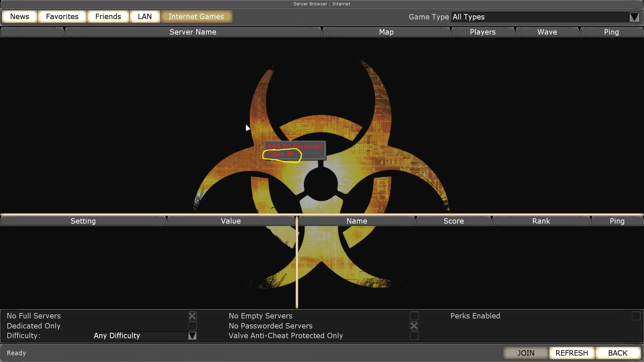Choose Open IP in context menu
Viewport: 644px width, 362px height.
[x=280, y=154]
